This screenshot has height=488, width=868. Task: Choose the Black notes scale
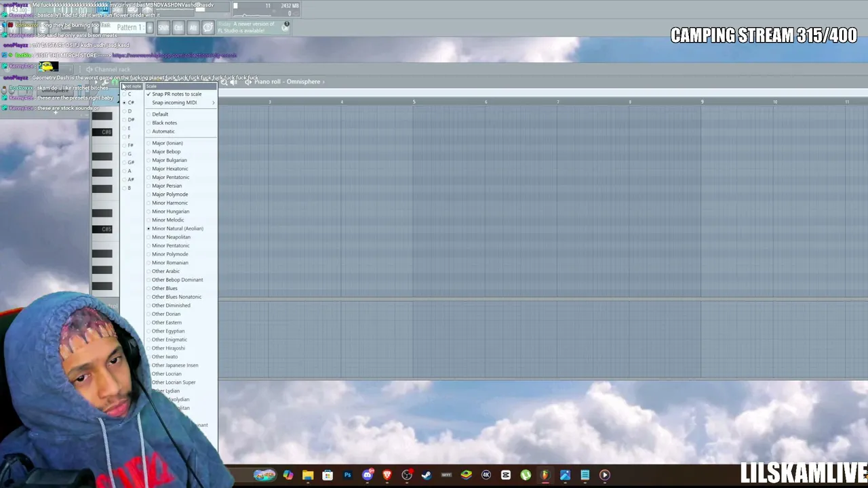tap(181, 123)
